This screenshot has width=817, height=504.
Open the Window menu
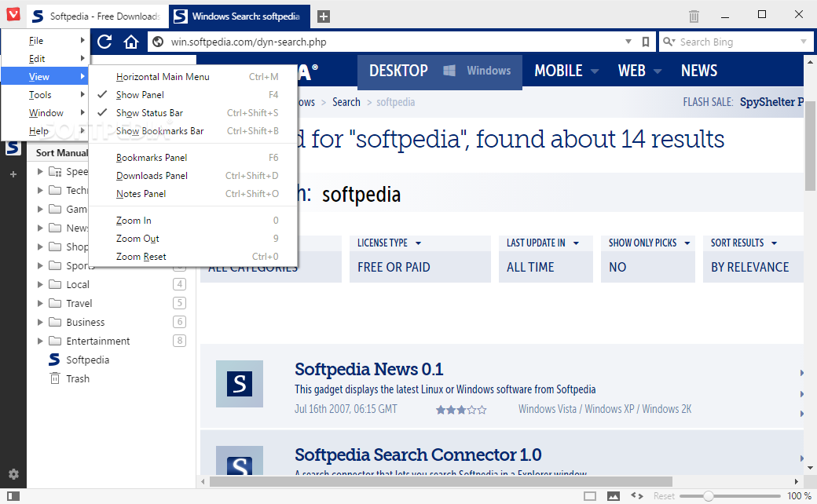coord(46,113)
